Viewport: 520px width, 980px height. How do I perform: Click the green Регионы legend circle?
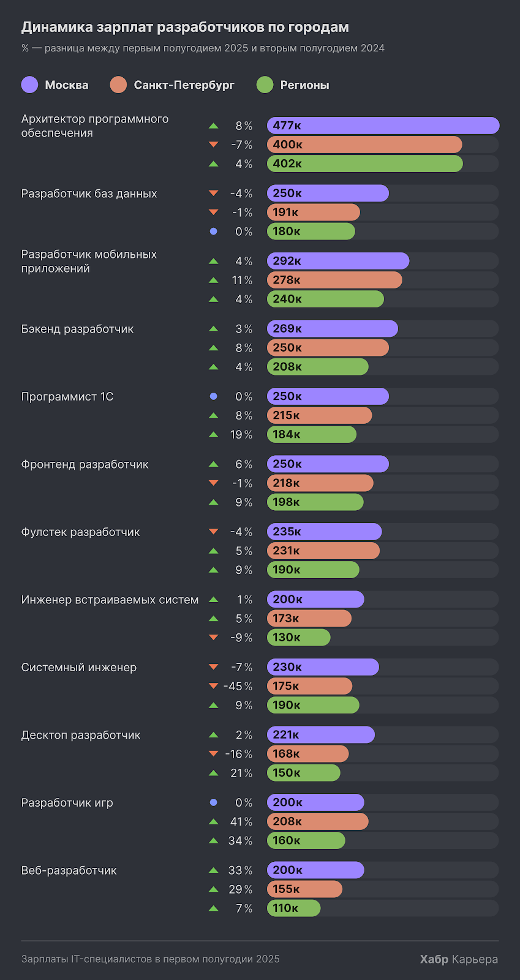265,85
